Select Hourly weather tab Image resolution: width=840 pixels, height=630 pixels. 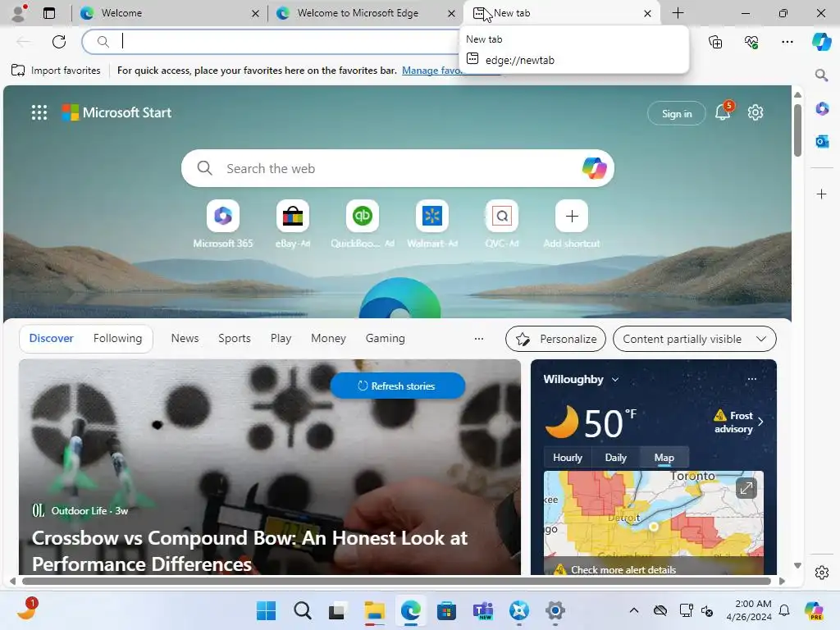[568, 458]
